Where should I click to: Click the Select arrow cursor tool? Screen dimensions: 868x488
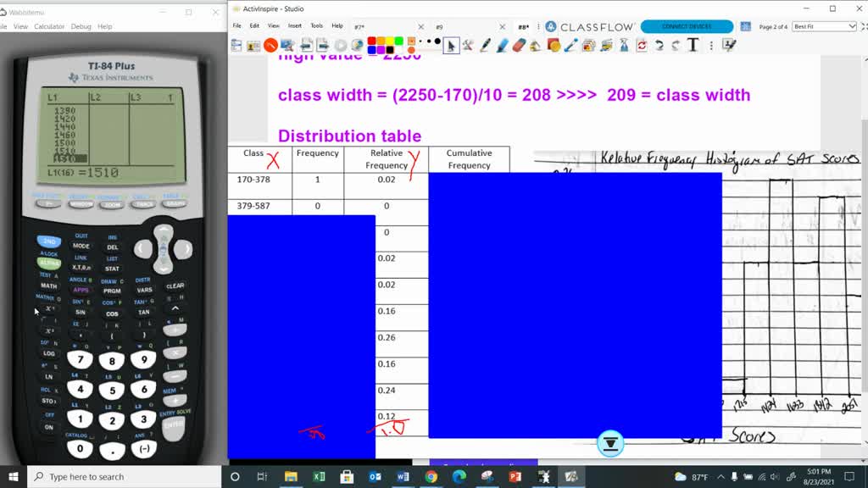tap(452, 46)
